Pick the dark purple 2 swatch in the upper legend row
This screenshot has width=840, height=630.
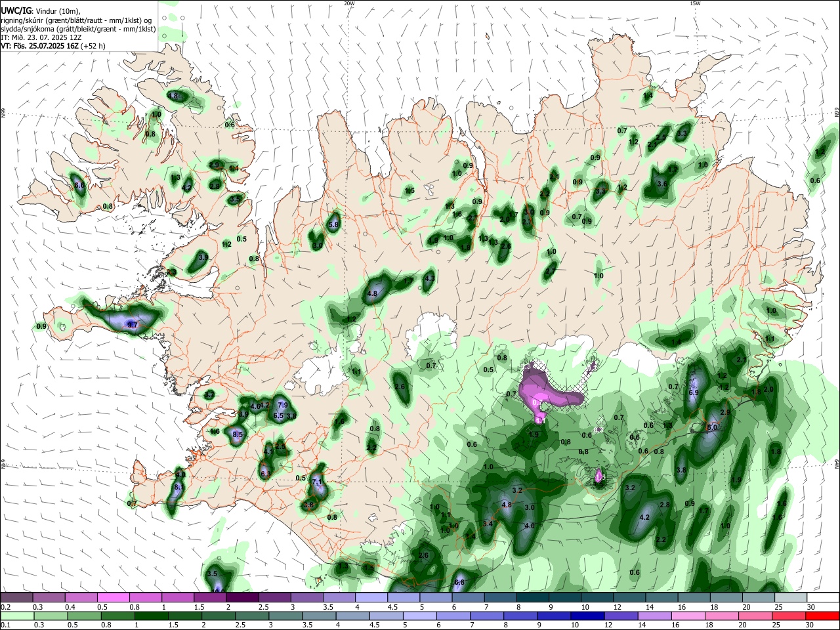(242, 597)
